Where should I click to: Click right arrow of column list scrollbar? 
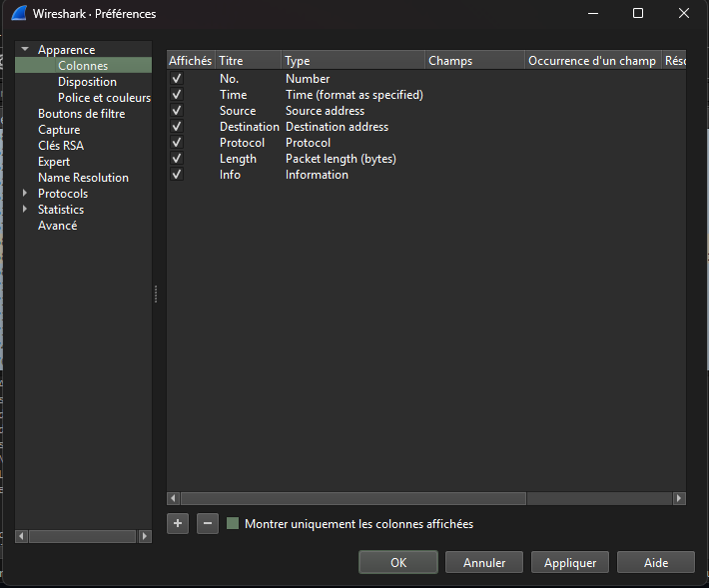(679, 498)
